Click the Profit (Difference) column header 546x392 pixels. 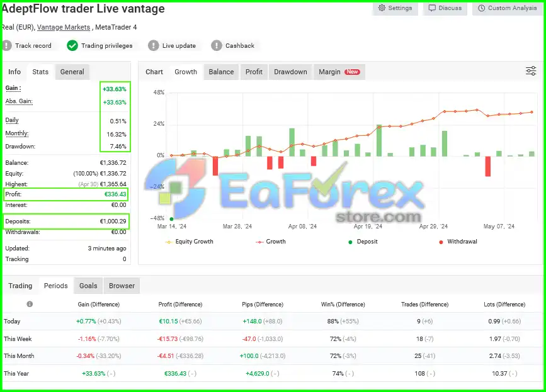tap(180, 305)
